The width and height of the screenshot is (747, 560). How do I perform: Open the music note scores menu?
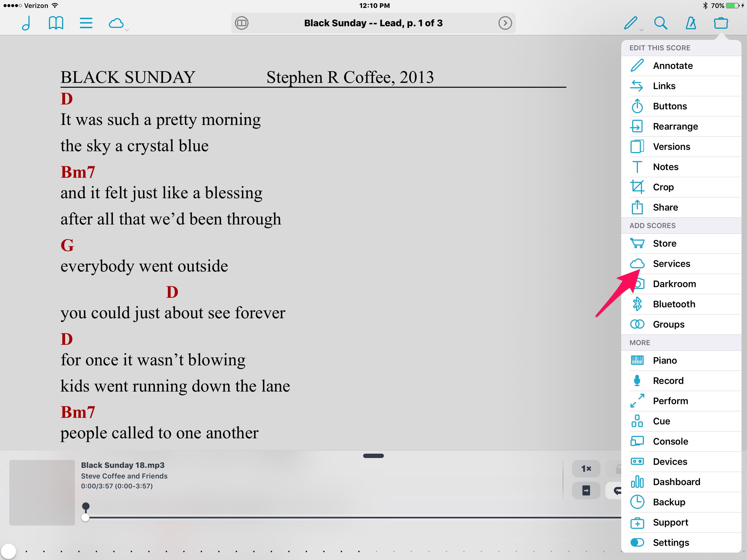26,23
